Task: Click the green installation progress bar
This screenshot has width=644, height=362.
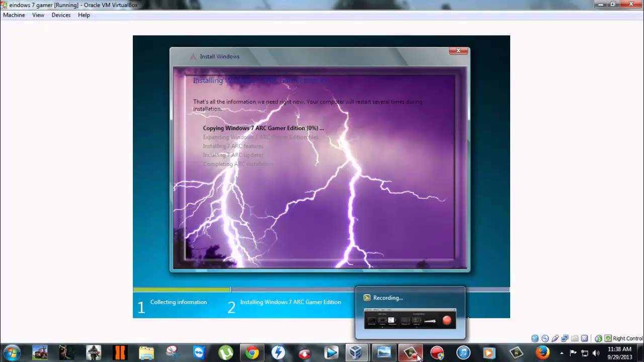Action: [182, 290]
